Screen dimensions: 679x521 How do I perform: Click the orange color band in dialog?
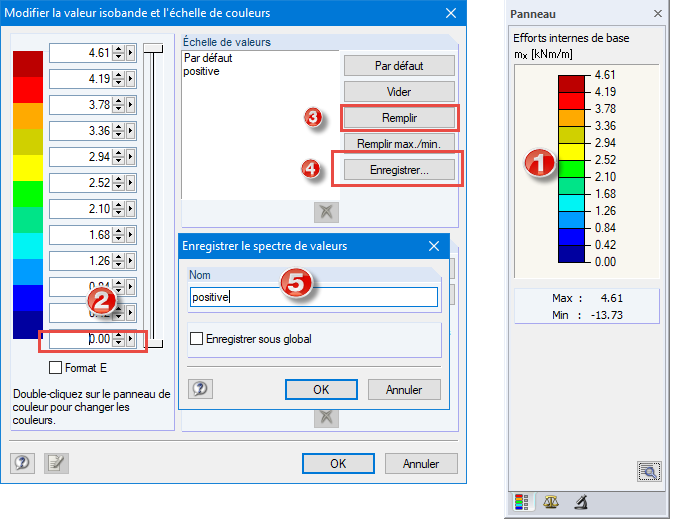coord(28,116)
